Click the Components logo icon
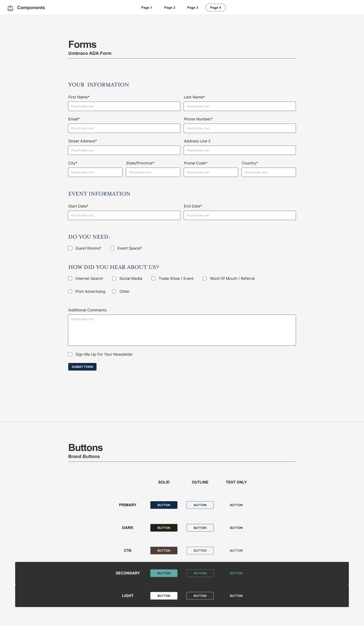364x626 pixels. coord(10,8)
